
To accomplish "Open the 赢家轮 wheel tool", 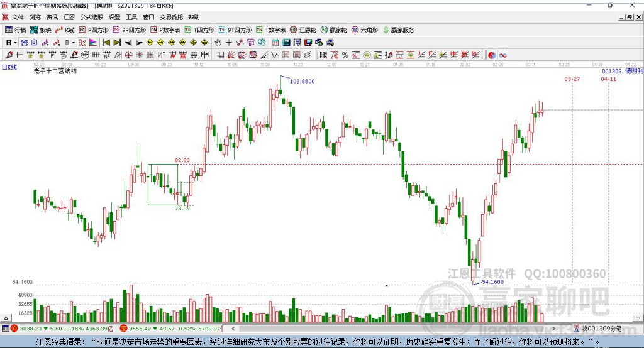I will point(333,30).
